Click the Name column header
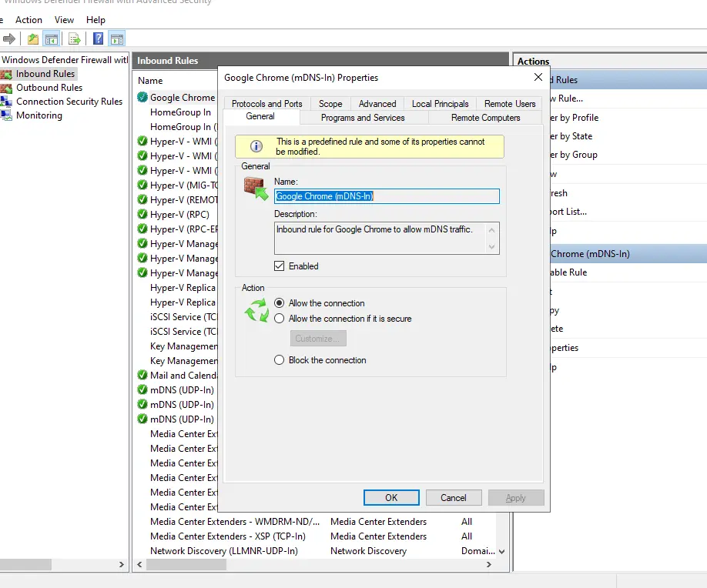This screenshot has height=588, width=707. click(150, 81)
